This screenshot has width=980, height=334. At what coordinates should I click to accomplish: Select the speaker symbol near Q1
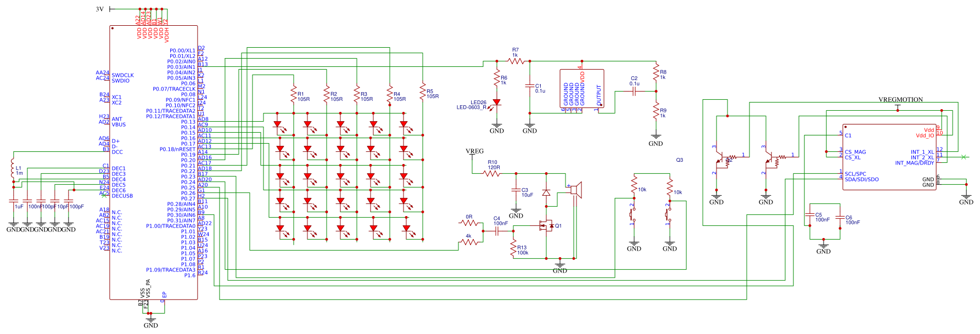575,190
